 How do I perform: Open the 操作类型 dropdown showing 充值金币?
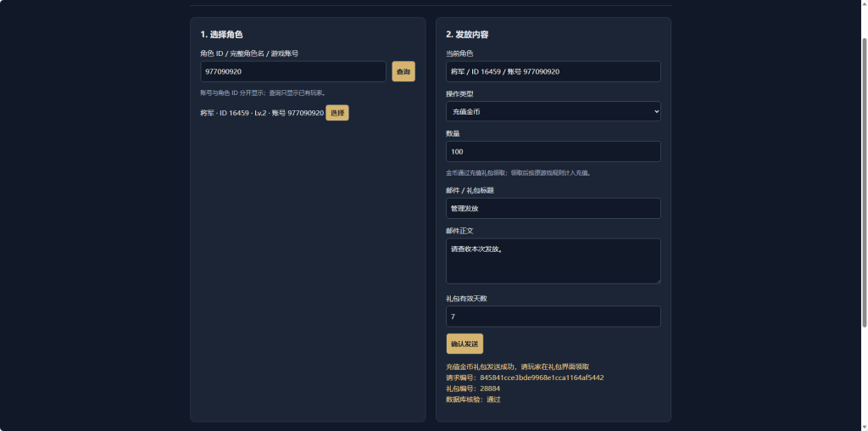[x=553, y=111]
